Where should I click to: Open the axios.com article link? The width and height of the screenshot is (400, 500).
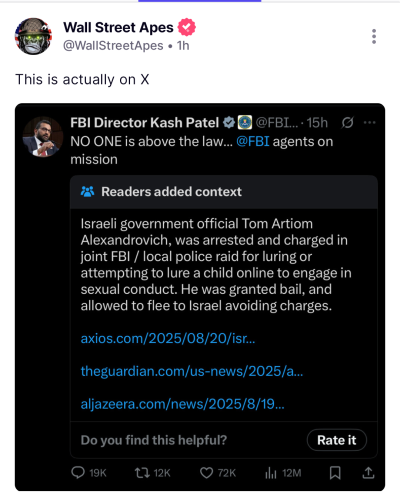168,339
